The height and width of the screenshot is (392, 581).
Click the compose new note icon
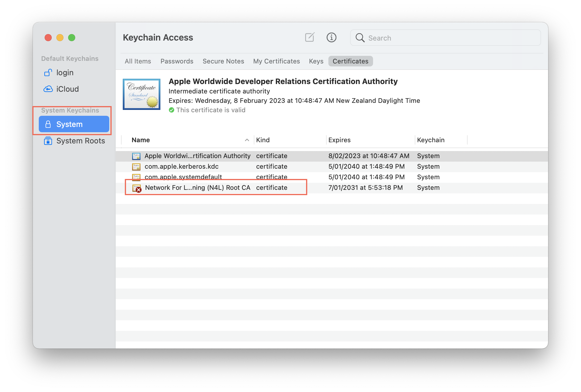click(x=310, y=37)
